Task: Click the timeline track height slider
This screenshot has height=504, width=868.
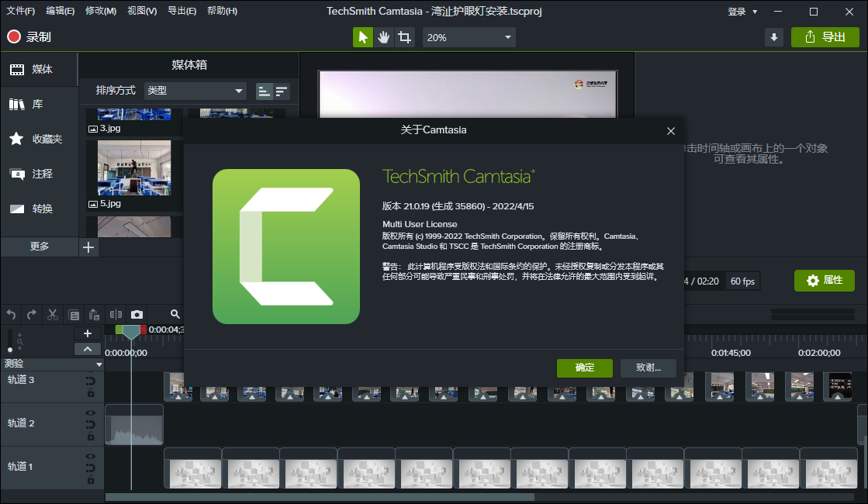Action: click(x=10, y=341)
